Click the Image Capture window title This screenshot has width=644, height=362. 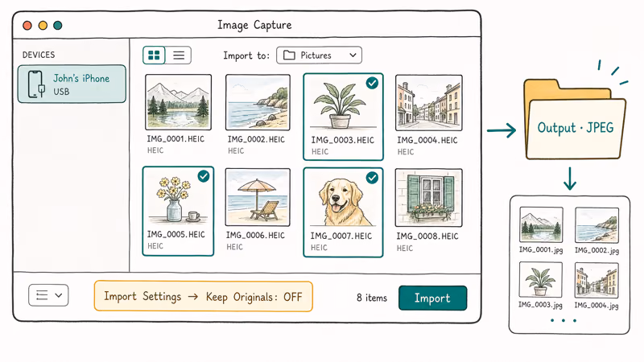(254, 25)
